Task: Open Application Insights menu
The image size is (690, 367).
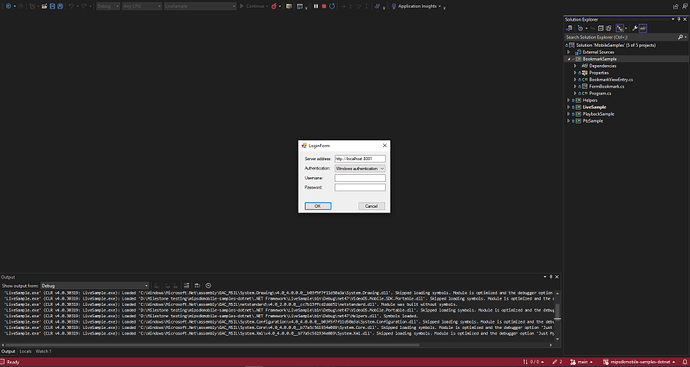Action: point(416,6)
